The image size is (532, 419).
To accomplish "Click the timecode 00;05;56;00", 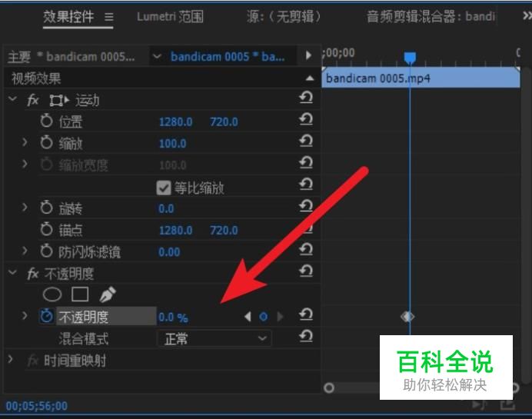I will coord(37,406).
